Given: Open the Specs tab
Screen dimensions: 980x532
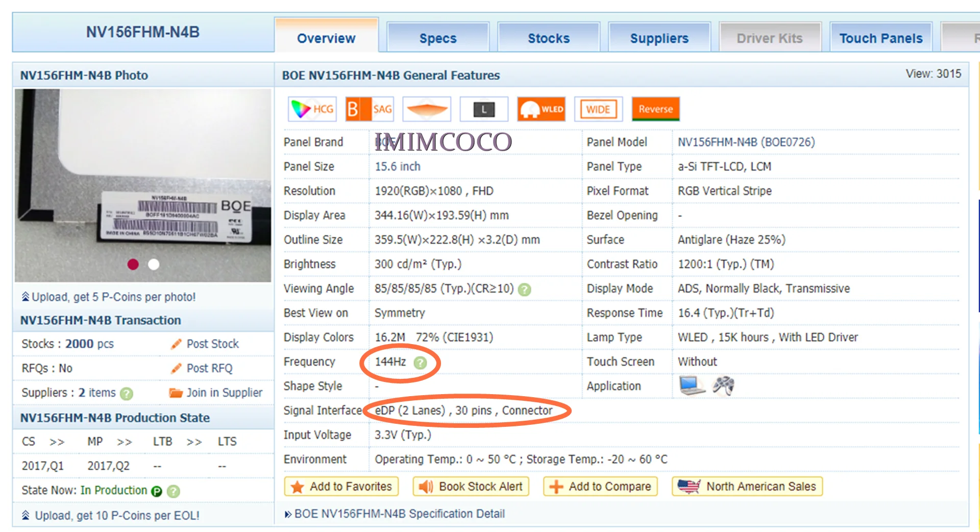Looking at the screenshot, I should 438,38.
